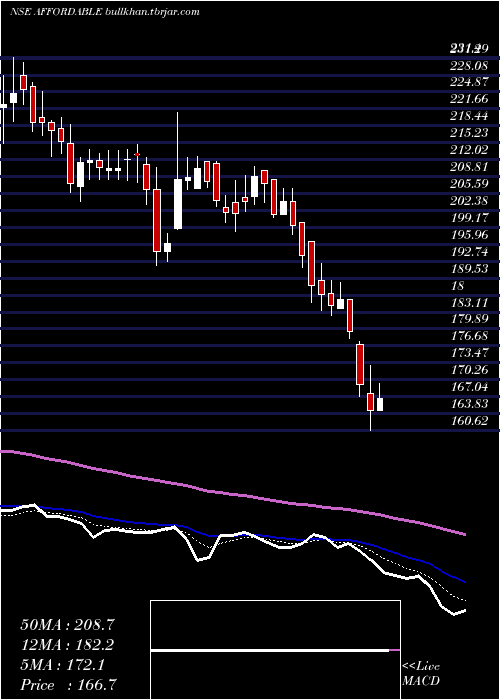Viewport: 500px width, 700px height.
Task: Select the 176.68 price axis label
Action: click(468, 337)
